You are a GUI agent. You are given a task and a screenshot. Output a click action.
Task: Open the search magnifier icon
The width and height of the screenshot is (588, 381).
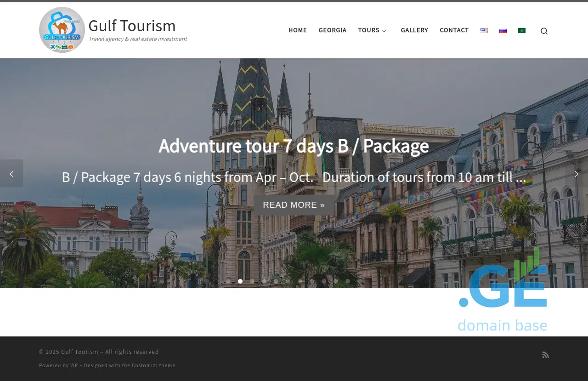pos(544,31)
